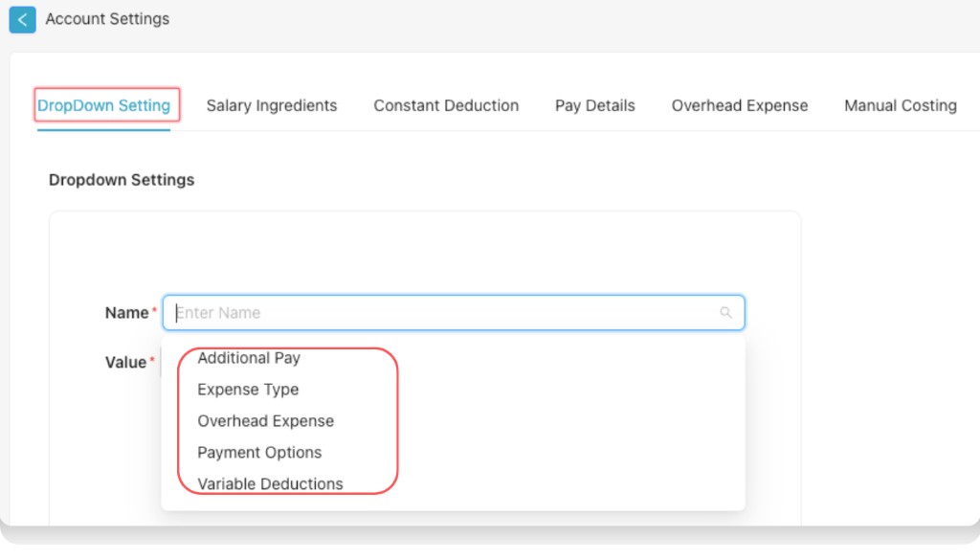Switch to the Manual Costing tab
Screen dimensions: 980x560
tap(900, 105)
